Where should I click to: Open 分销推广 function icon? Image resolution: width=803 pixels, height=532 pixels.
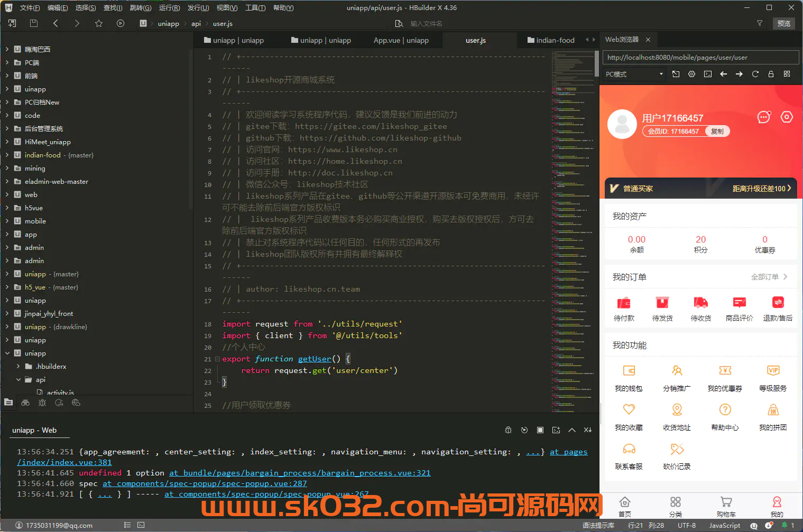[x=677, y=370]
